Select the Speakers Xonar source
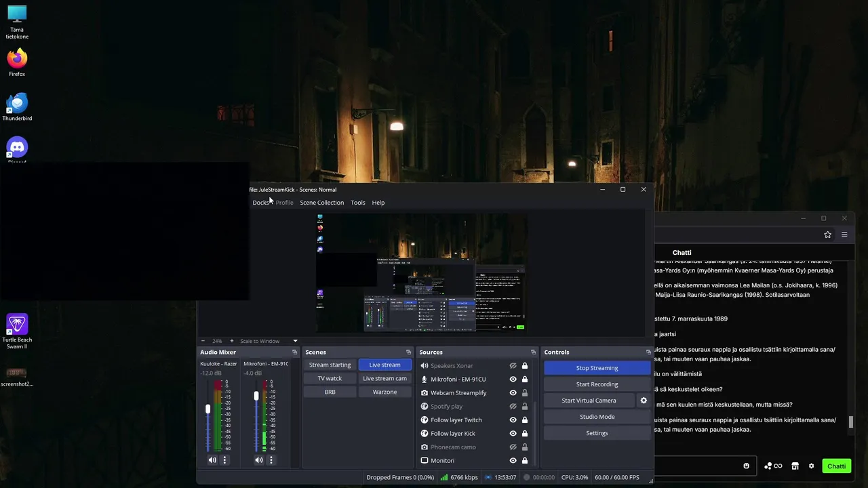 click(x=452, y=366)
